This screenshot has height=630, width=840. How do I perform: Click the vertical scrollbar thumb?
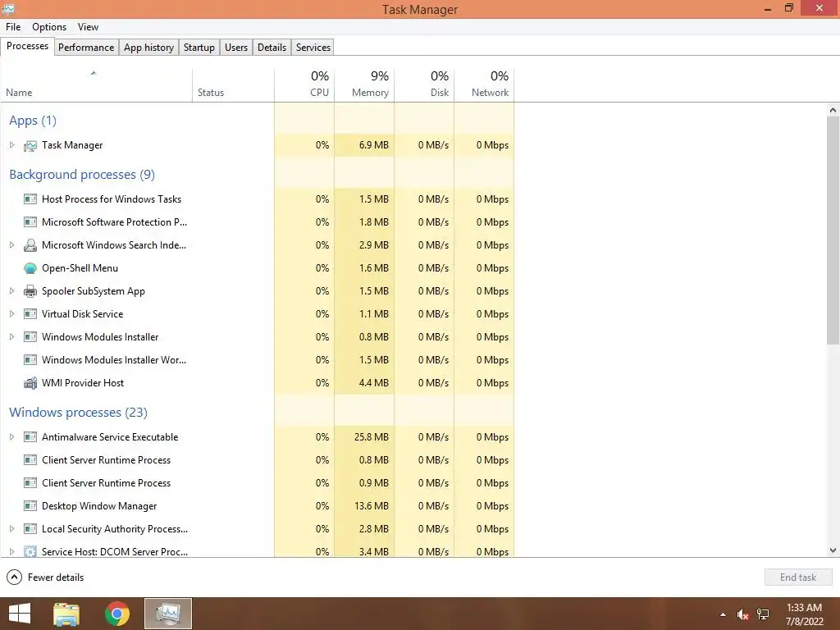(833, 231)
